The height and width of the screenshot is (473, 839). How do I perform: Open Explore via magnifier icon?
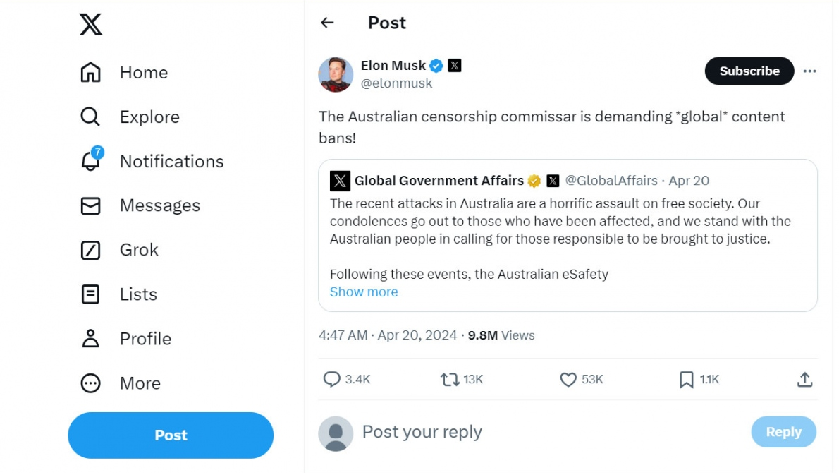[91, 117]
